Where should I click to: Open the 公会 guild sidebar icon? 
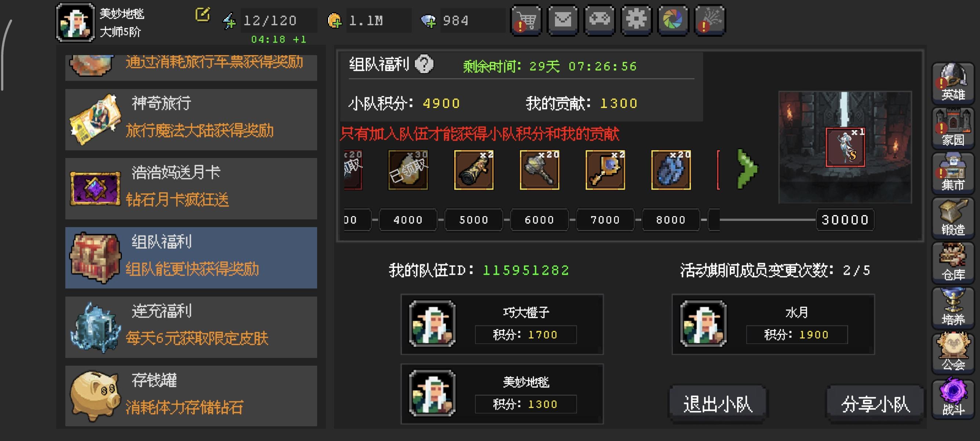(x=952, y=353)
